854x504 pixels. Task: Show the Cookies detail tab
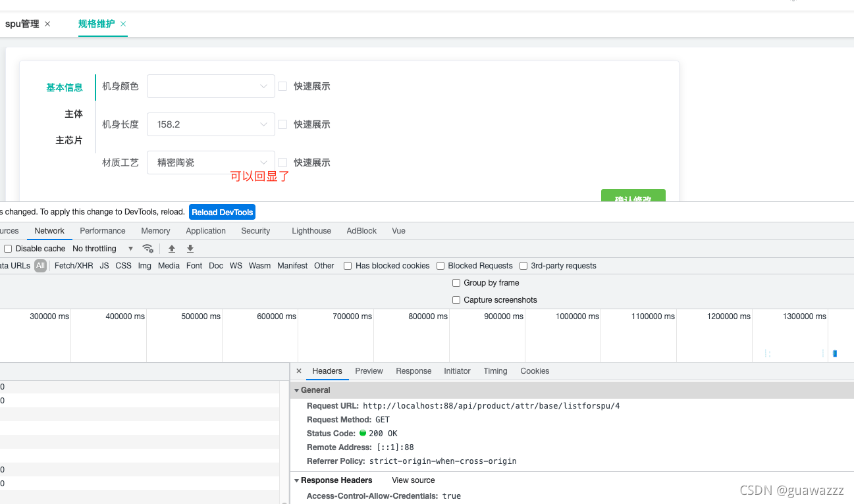coord(535,371)
